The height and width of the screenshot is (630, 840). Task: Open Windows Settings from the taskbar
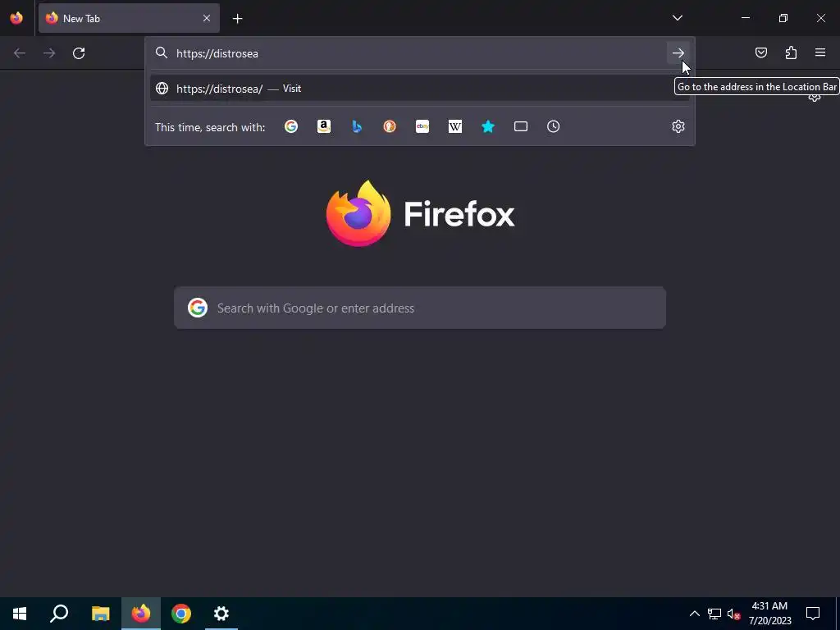(x=221, y=614)
